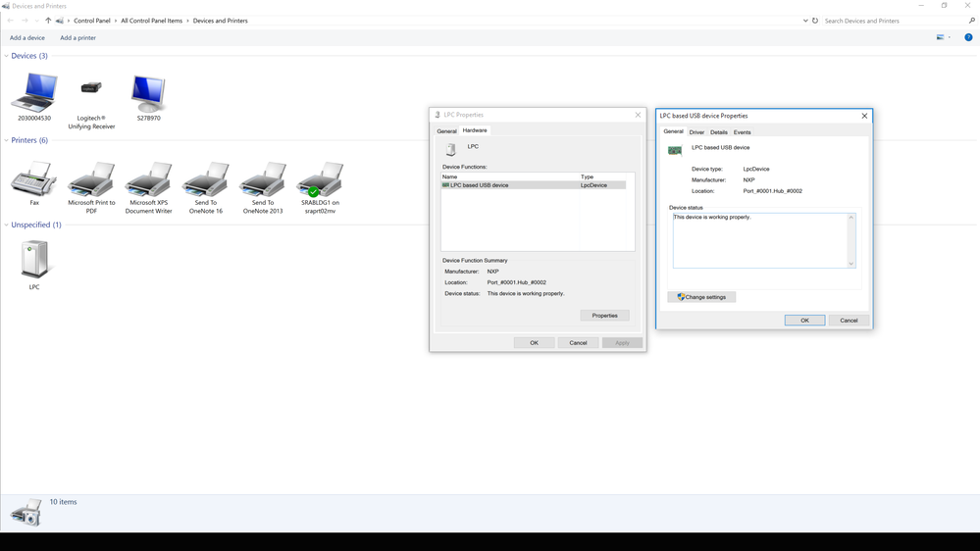
Task: Select the Fax printer icon
Action: (33, 179)
